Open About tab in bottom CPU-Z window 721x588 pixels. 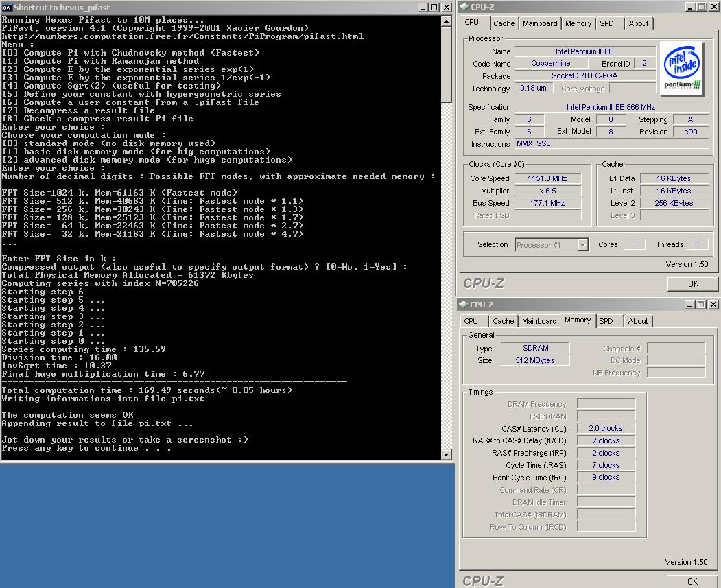click(638, 321)
